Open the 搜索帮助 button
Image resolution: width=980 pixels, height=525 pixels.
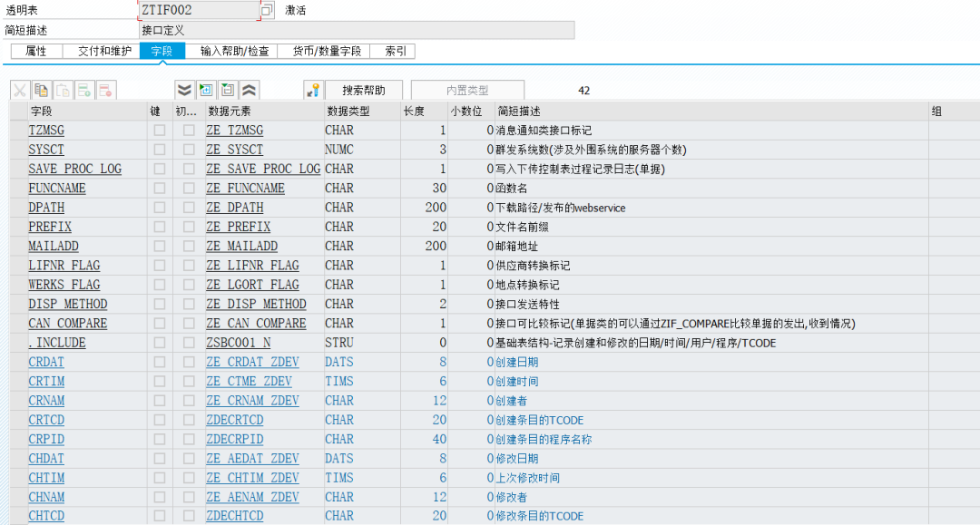pos(364,91)
